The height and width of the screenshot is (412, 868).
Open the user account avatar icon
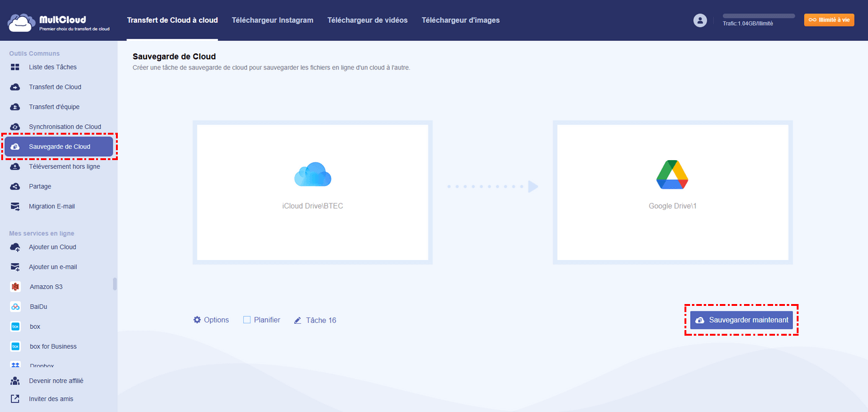click(x=700, y=20)
